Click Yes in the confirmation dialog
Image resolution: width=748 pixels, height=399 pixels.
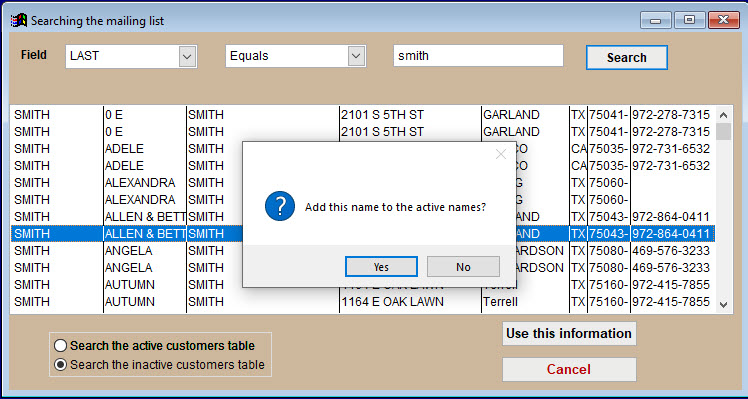click(x=381, y=267)
